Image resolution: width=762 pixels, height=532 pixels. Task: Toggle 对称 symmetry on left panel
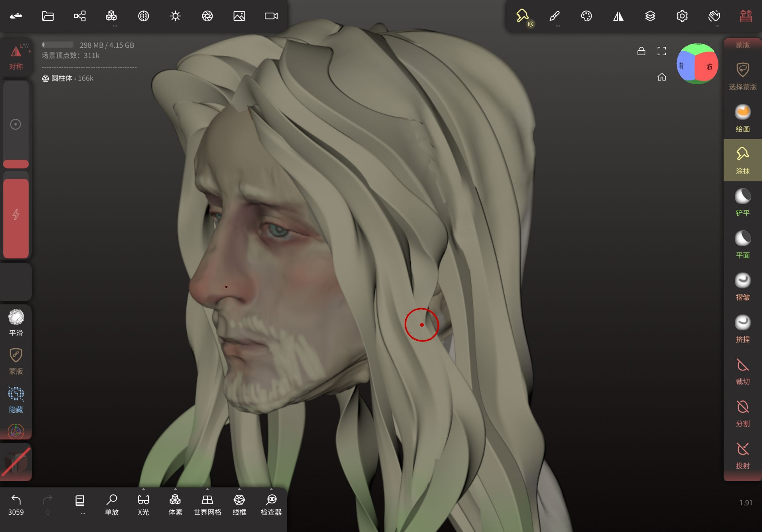pyautogui.click(x=16, y=56)
